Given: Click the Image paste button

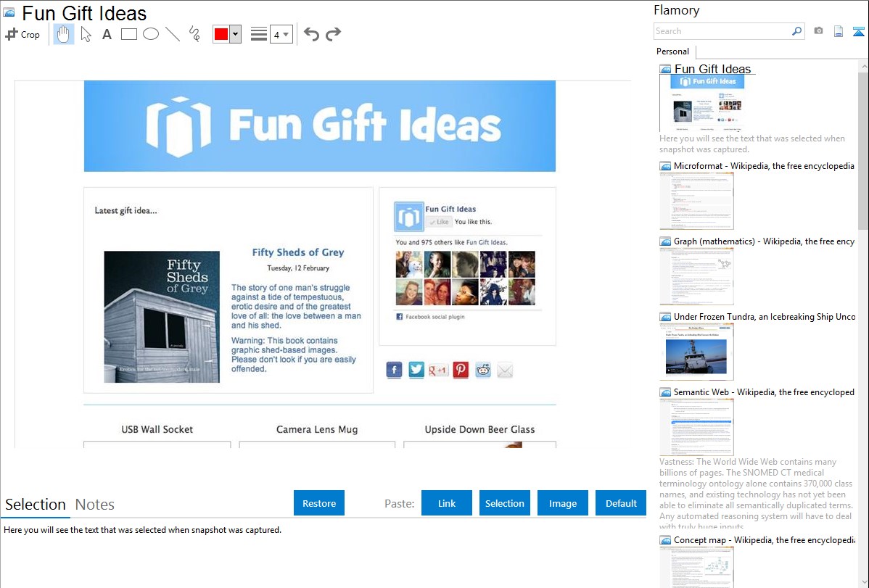Looking at the screenshot, I should click(x=562, y=503).
